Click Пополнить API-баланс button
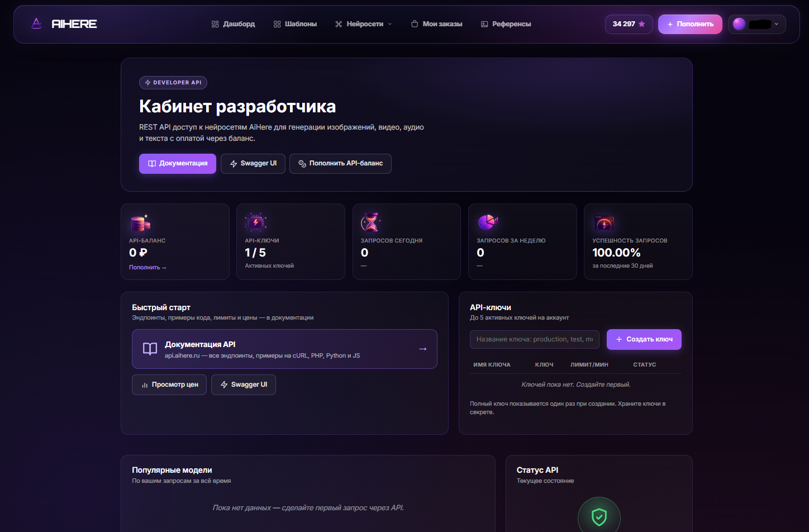The width and height of the screenshot is (809, 532). click(340, 164)
